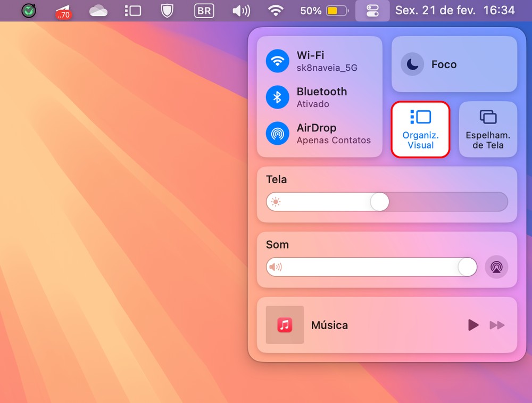
Task: Open the date and time clock
Action: (x=455, y=11)
